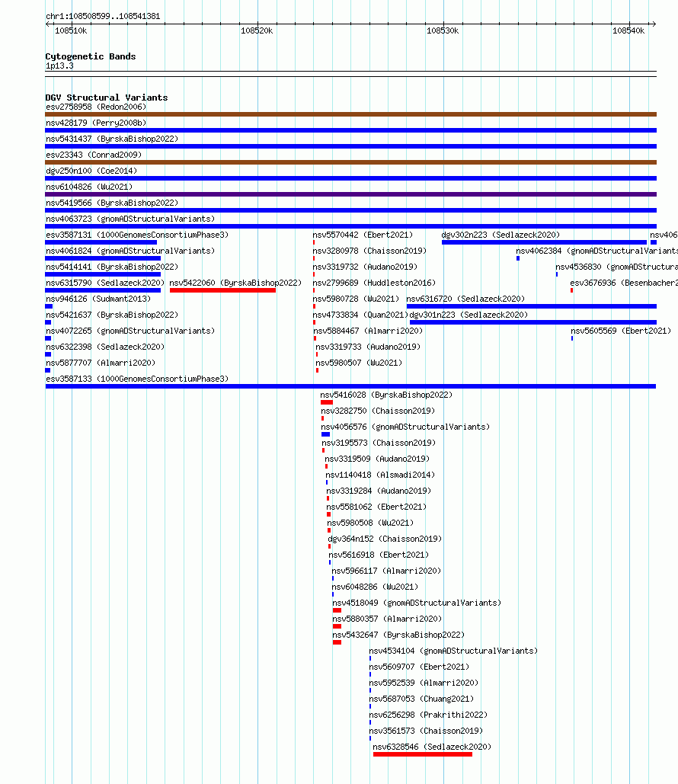Open nsv4072265 (gnomADStructuralVariants) entry
This screenshot has width=678, height=784.
[x=130, y=331]
